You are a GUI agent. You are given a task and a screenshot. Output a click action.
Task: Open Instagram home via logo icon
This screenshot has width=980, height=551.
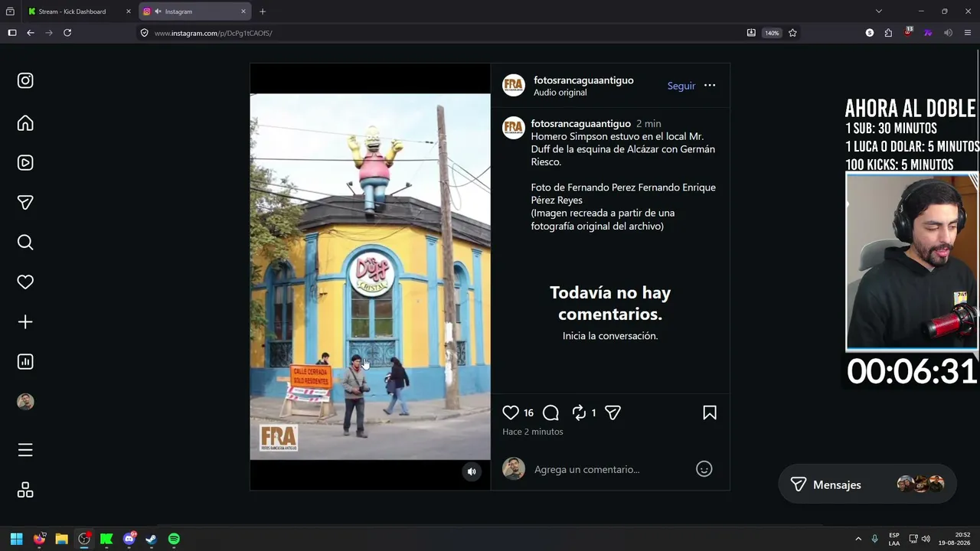[x=25, y=80]
